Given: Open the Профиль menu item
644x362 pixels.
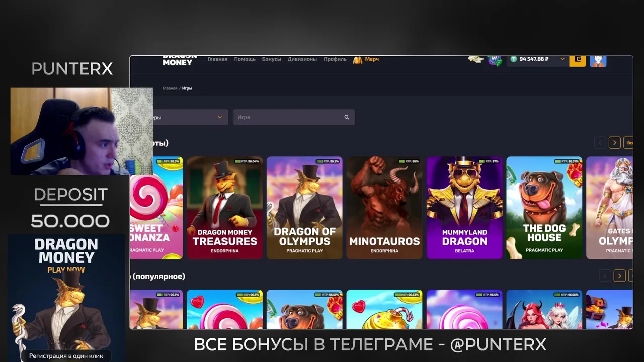Looking at the screenshot, I should [x=335, y=59].
